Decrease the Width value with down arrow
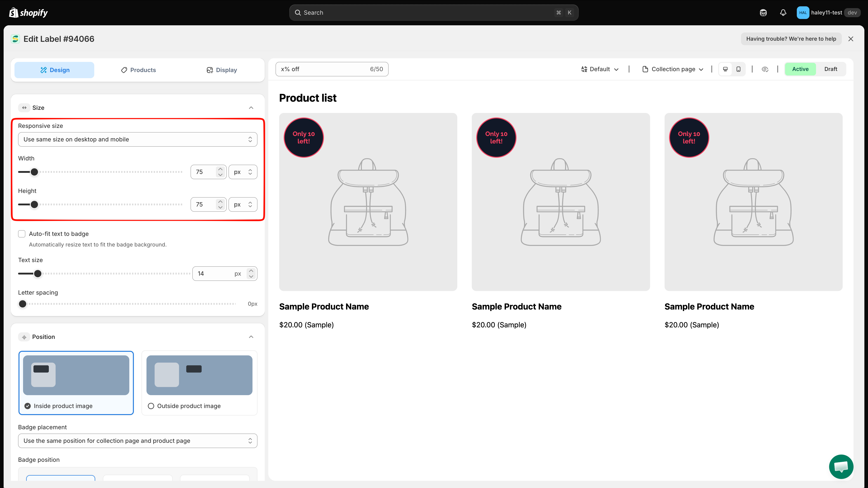This screenshot has height=488, width=868. click(x=220, y=175)
